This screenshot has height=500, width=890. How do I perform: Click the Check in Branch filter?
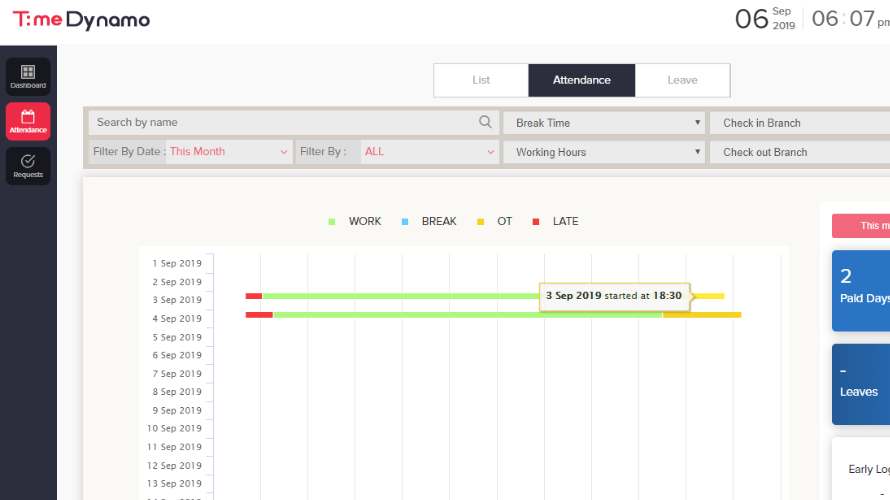[800, 123]
